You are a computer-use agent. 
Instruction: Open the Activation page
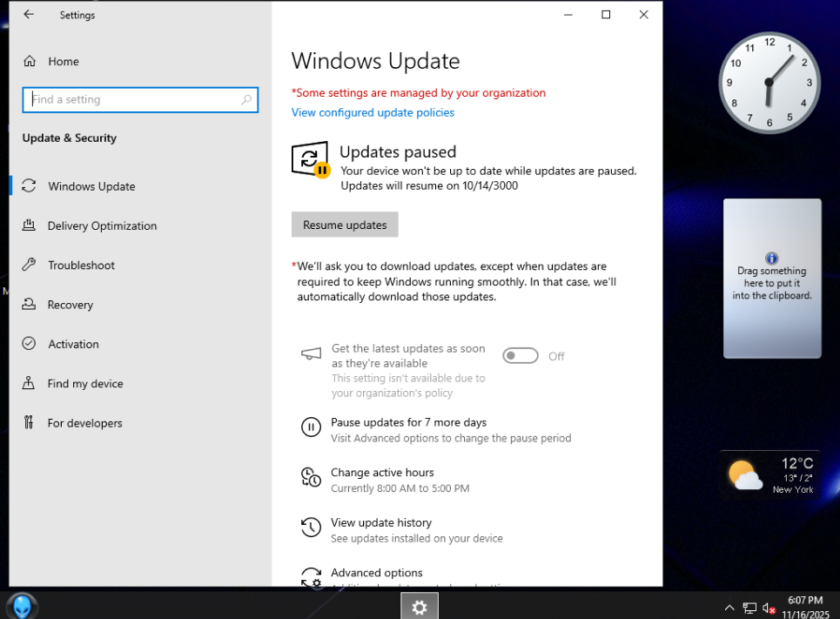tap(73, 345)
